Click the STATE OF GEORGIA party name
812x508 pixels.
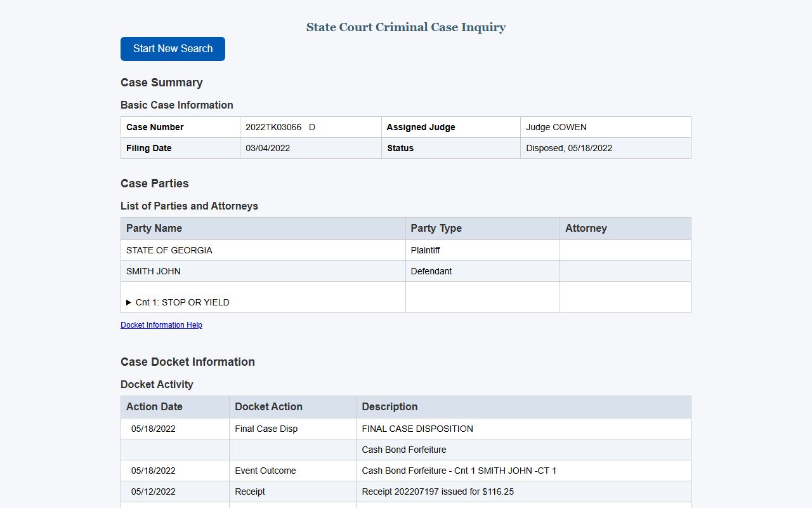pyautogui.click(x=169, y=250)
